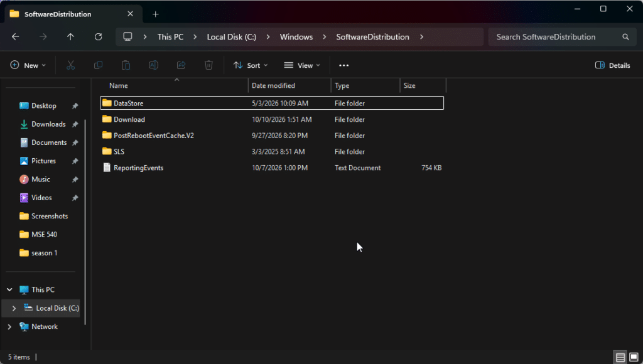This screenshot has height=364, width=643.
Task: Click the Delete trash icon
Action: tap(208, 65)
